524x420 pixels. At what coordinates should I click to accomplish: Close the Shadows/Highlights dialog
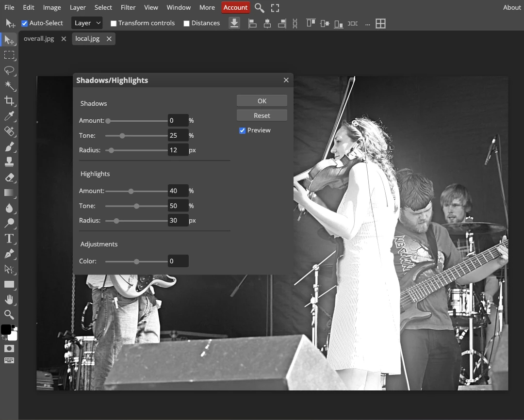coord(286,80)
